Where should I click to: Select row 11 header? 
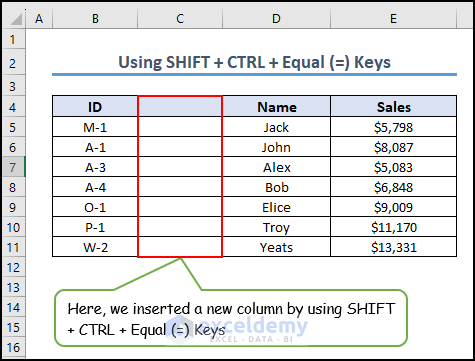(13, 247)
